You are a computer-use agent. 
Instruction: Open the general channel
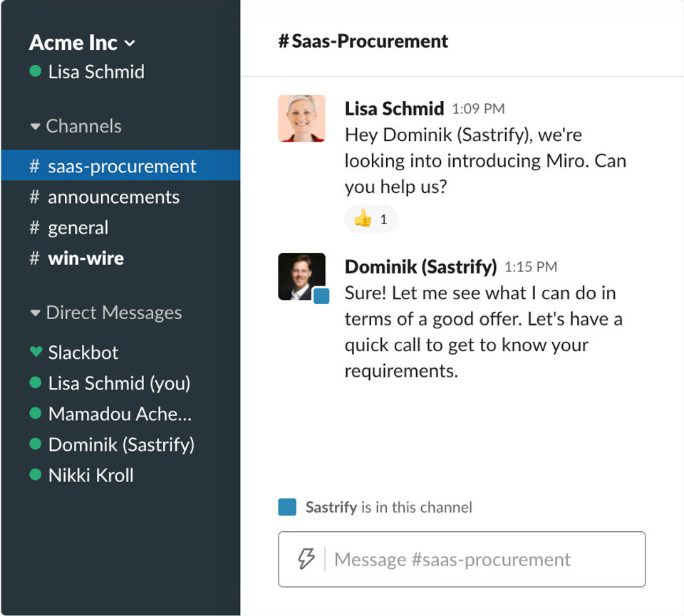click(78, 228)
